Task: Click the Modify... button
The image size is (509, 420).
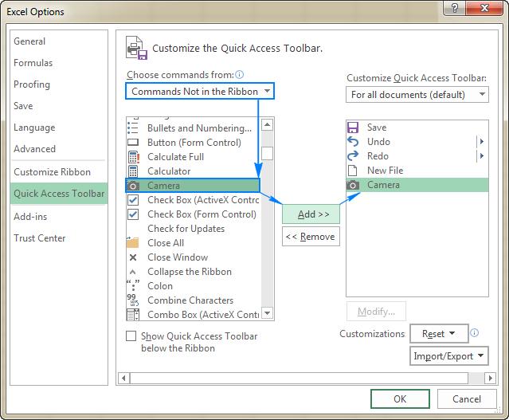Action: [376, 311]
